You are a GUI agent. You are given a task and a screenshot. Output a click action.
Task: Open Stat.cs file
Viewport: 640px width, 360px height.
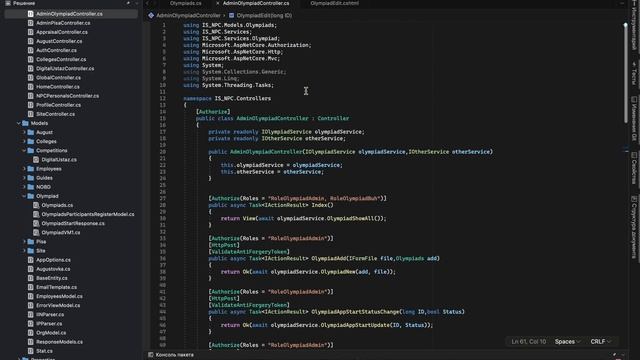click(x=44, y=351)
